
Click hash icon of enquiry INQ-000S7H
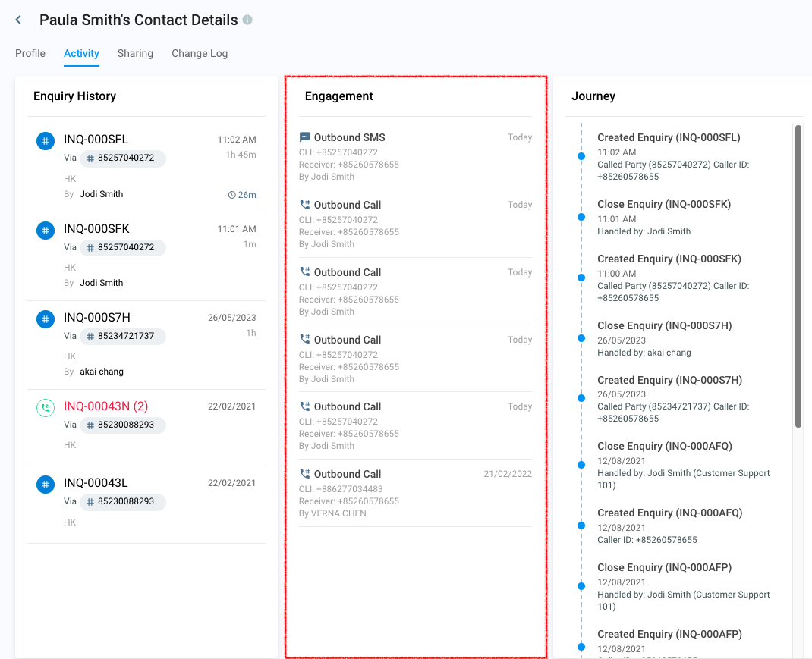(x=46, y=319)
